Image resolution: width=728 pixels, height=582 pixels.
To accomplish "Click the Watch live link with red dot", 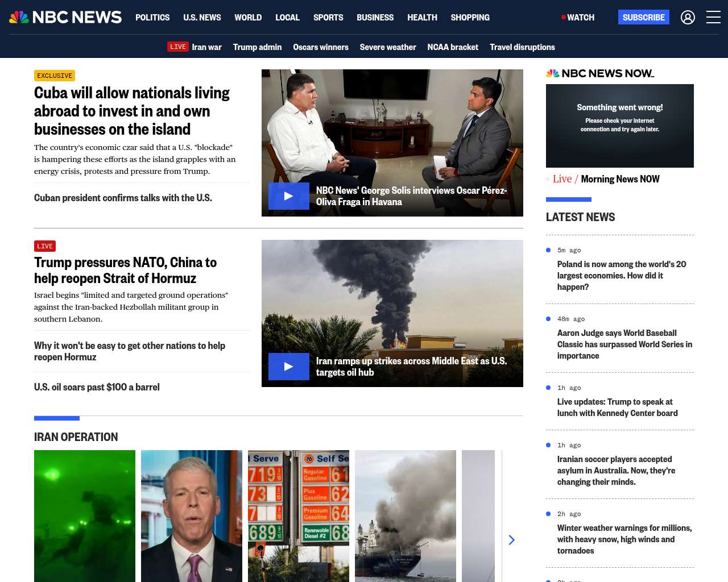I will pyautogui.click(x=578, y=18).
